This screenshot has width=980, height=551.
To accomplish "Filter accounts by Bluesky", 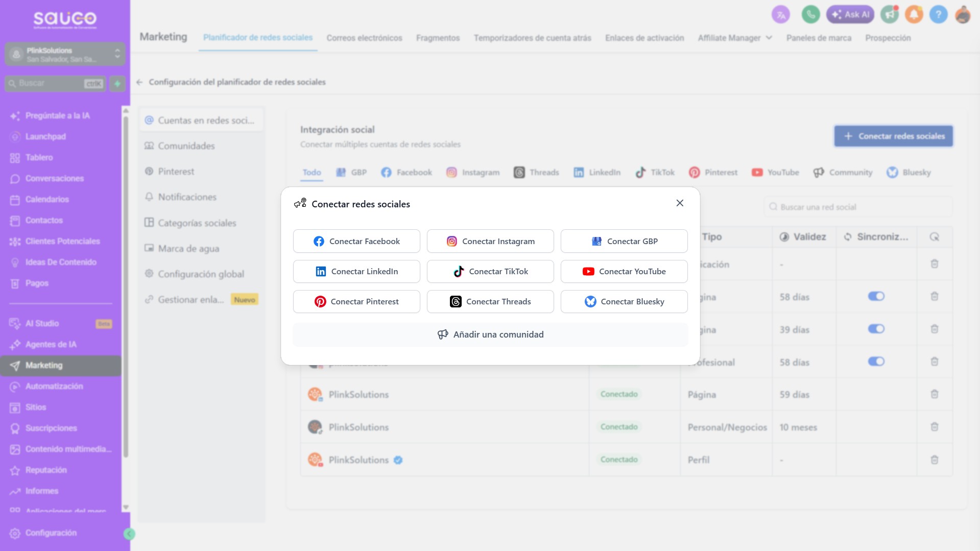I will (x=909, y=173).
